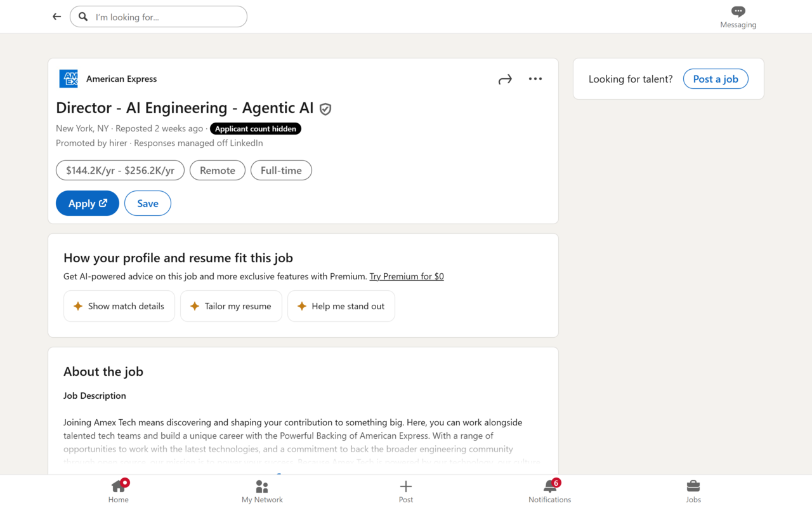Focus the "I'm looking for..." search field
Viewport: 812px width, 508px height.
tap(159, 17)
